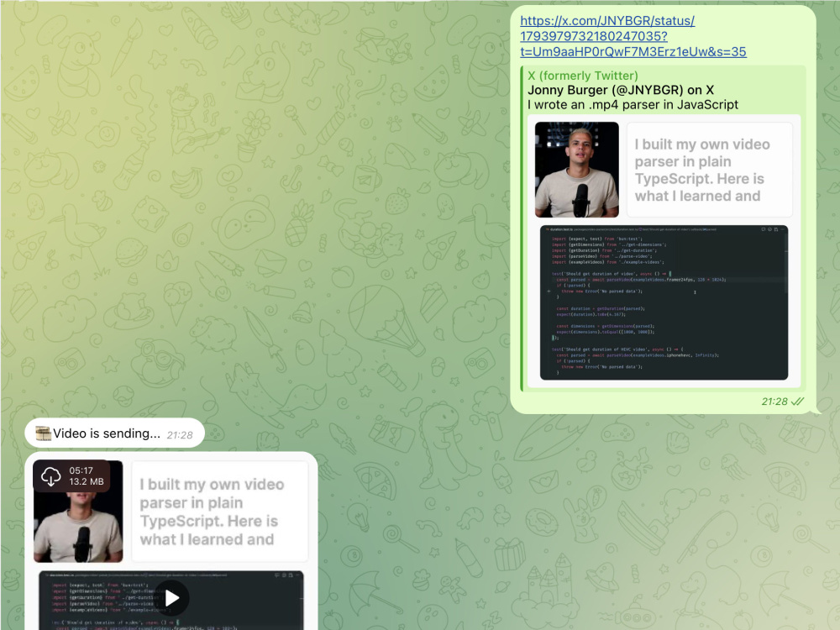Open the code editor screenshot in link preview
The height and width of the screenshot is (630, 840).
(x=664, y=302)
